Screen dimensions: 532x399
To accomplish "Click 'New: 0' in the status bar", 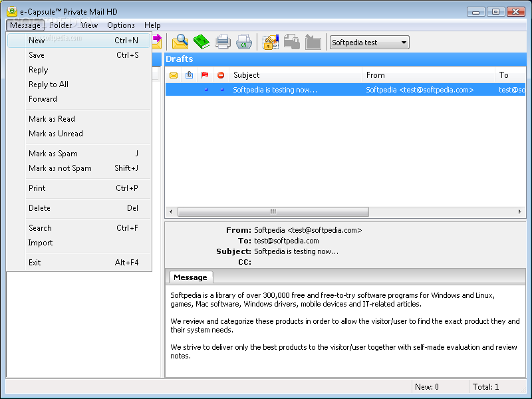I will tap(427, 387).
